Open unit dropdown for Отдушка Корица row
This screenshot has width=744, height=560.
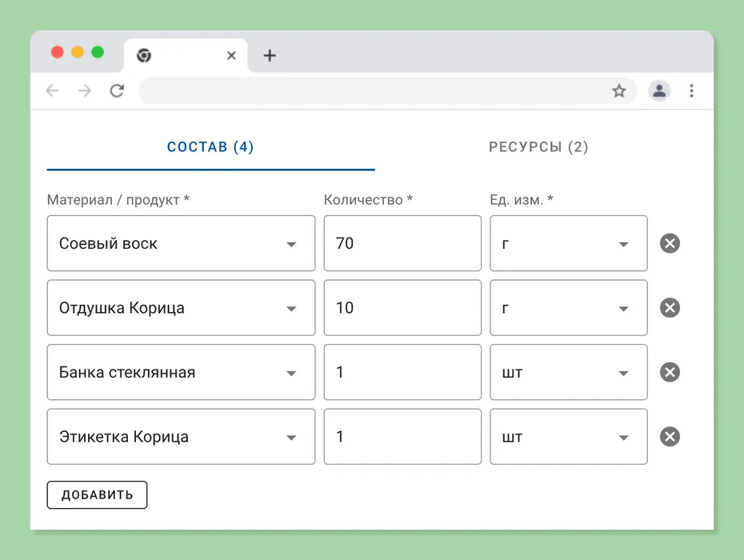click(x=569, y=307)
